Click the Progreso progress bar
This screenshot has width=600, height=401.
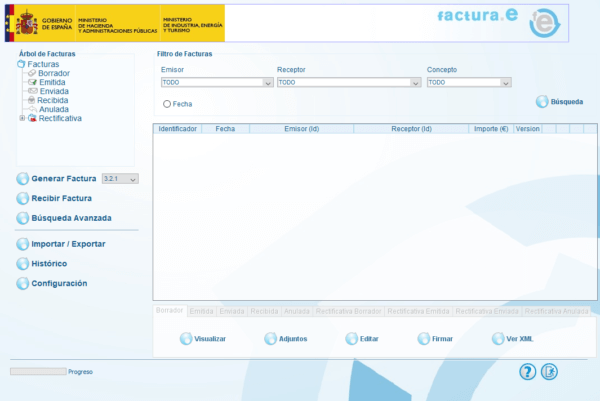point(38,371)
